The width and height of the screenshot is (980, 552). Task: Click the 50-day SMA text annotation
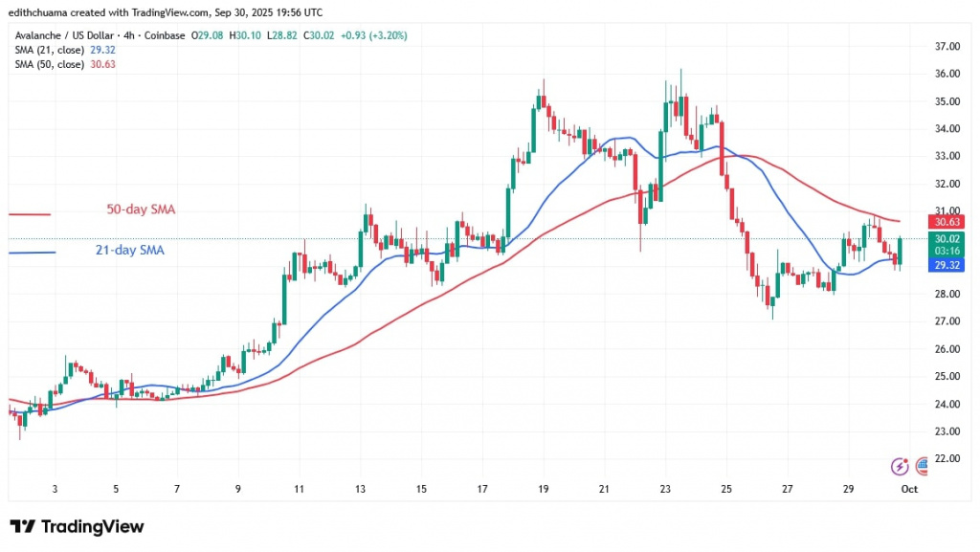140,210
